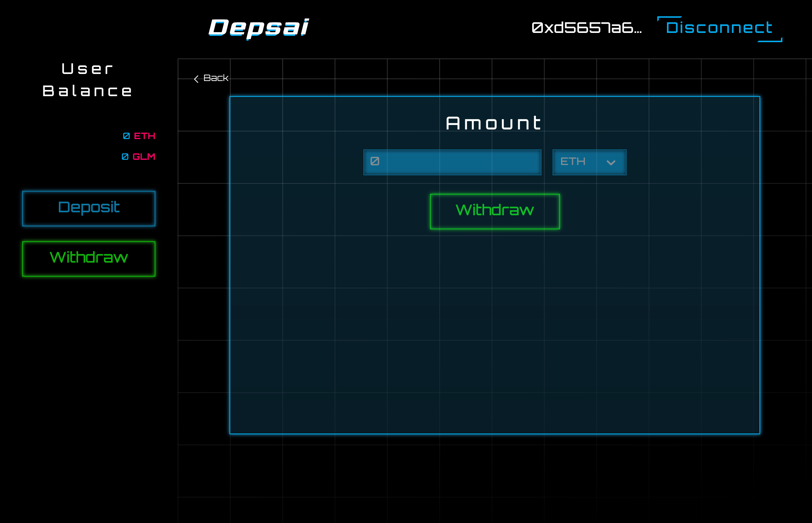Click the Amount heading text
Viewport: 812px width, 523px height.
494,123
